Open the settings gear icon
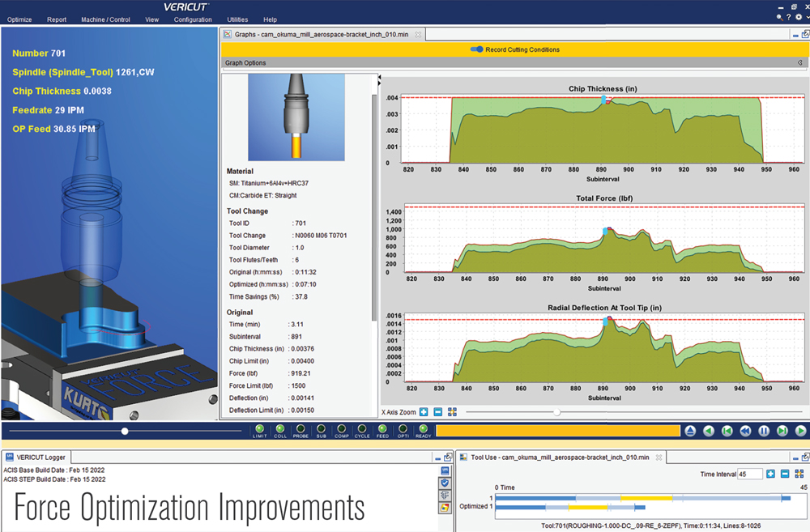 coord(798,17)
